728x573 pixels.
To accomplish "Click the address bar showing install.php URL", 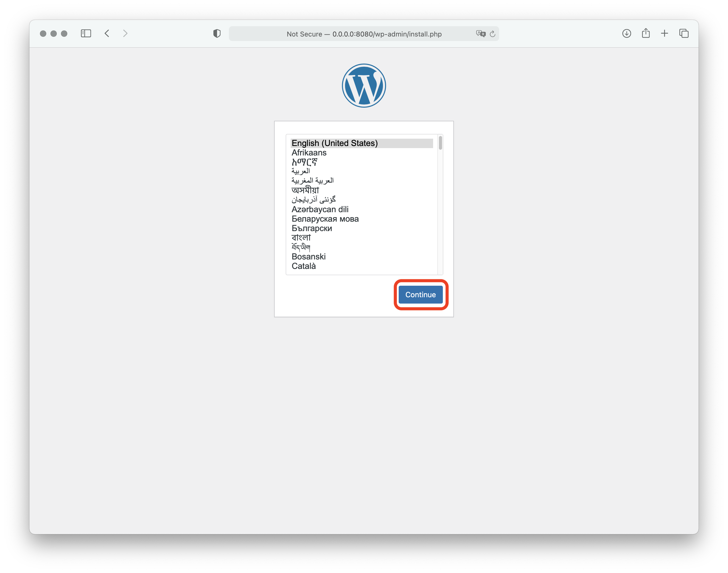I will (x=364, y=34).
